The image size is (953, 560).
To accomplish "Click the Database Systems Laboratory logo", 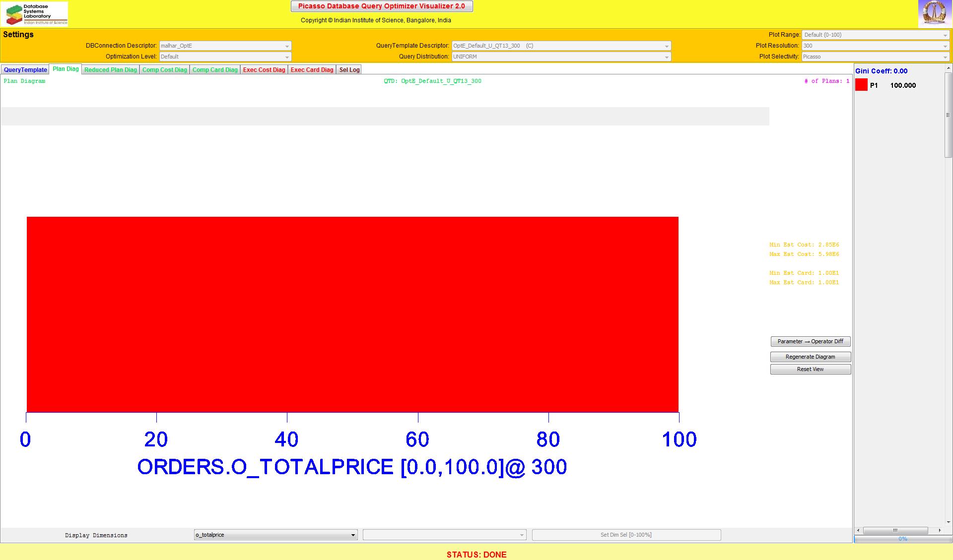I will [35, 14].
